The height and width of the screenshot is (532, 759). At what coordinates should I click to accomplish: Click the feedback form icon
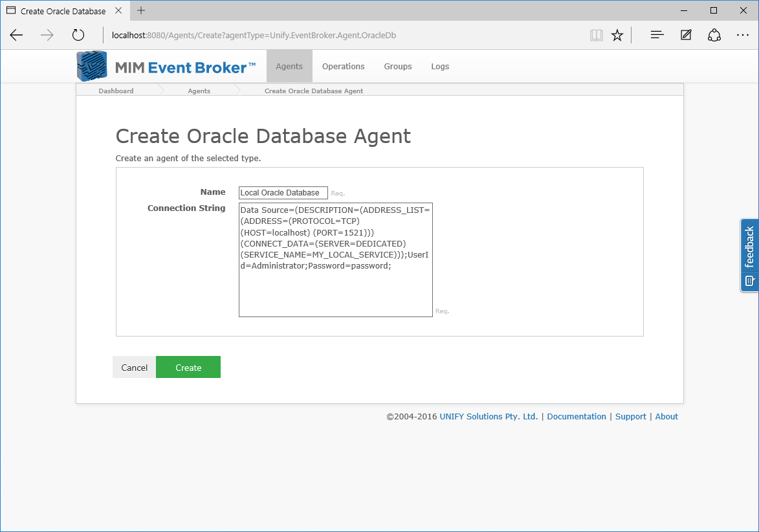[749, 281]
